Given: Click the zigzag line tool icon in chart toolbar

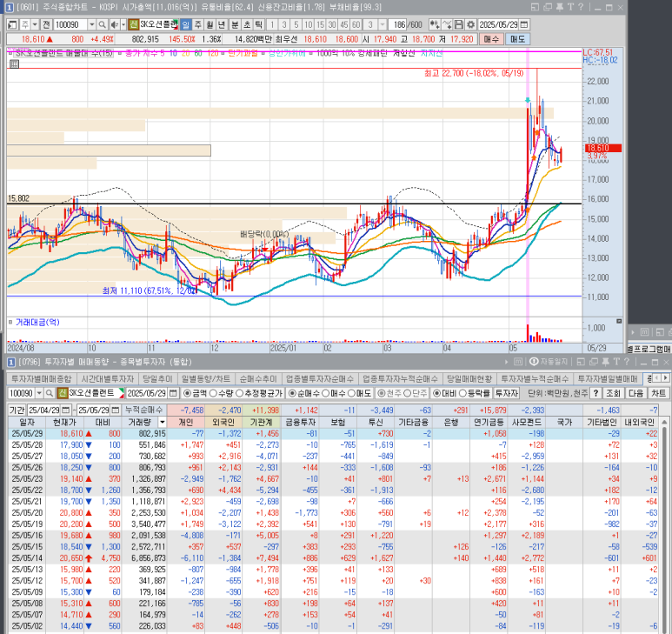Looking at the screenshot, I should (x=447, y=25).
